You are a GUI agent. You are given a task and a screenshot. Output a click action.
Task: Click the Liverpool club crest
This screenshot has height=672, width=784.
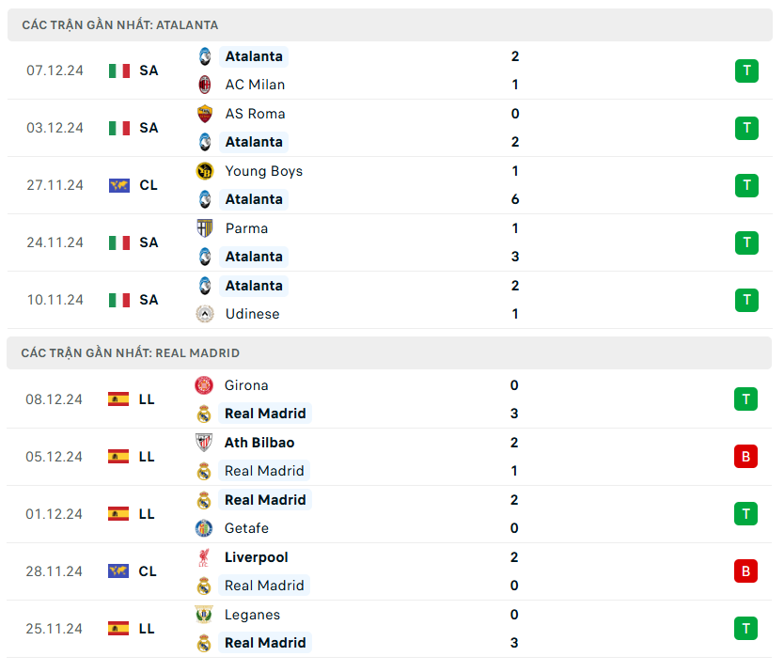204,557
